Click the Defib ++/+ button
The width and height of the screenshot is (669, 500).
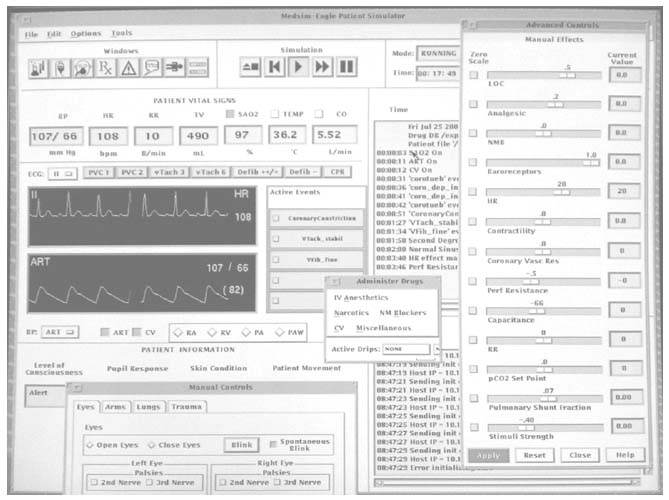click(257, 172)
